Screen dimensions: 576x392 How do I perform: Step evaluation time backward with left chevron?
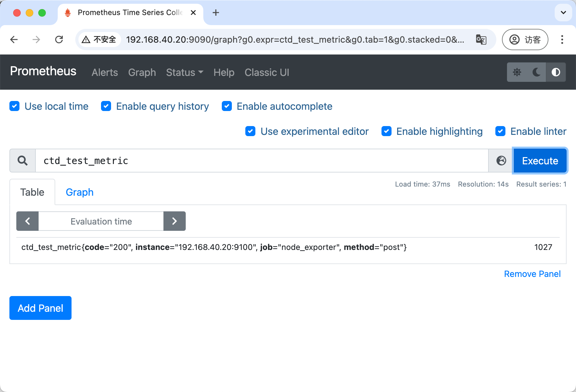[x=28, y=221]
